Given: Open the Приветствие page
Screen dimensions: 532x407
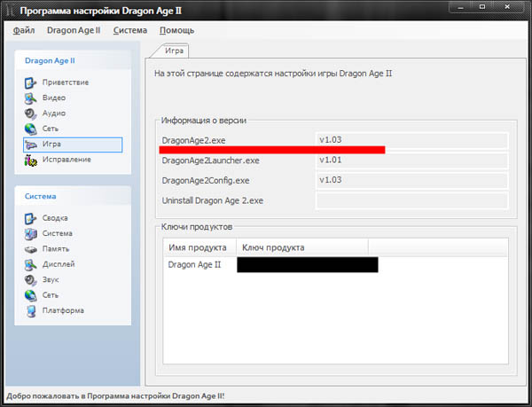Looking at the screenshot, I should coord(66,82).
